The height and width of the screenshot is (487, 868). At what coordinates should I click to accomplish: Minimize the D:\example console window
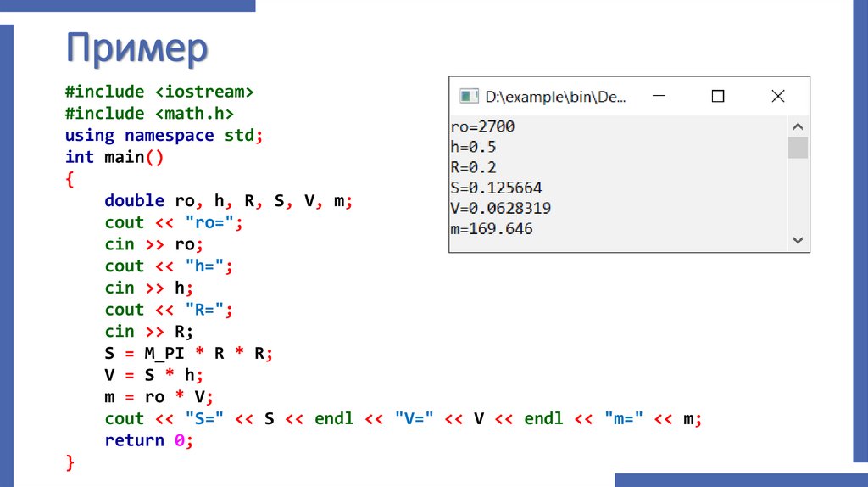point(659,96)
